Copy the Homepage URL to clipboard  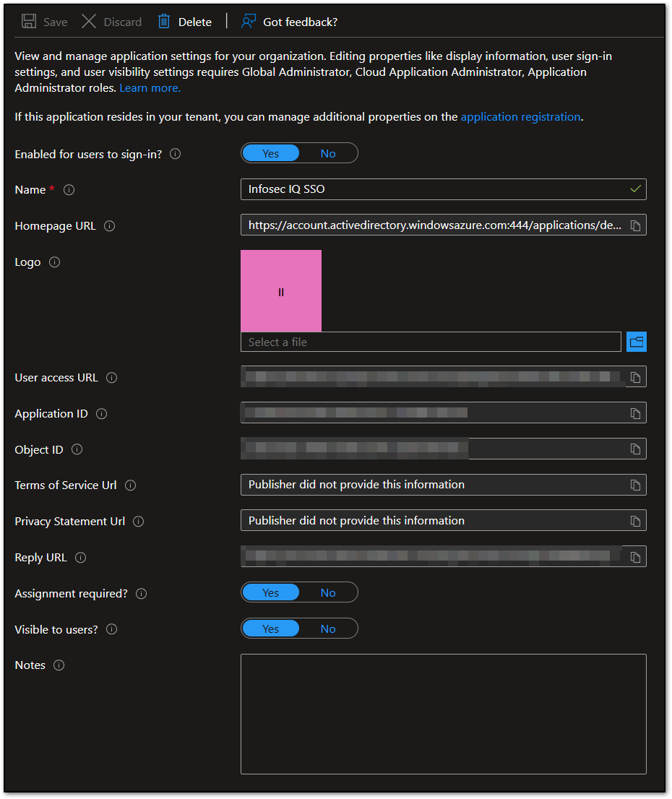635,225
